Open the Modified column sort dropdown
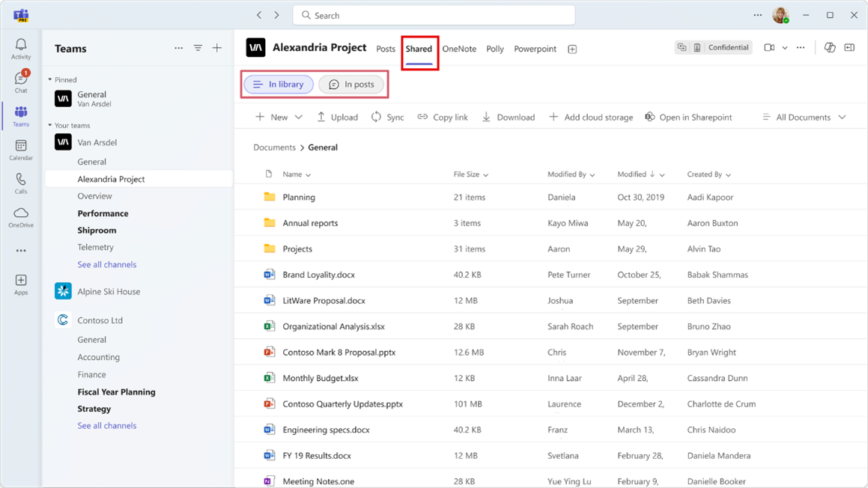 tap(662, 175)
